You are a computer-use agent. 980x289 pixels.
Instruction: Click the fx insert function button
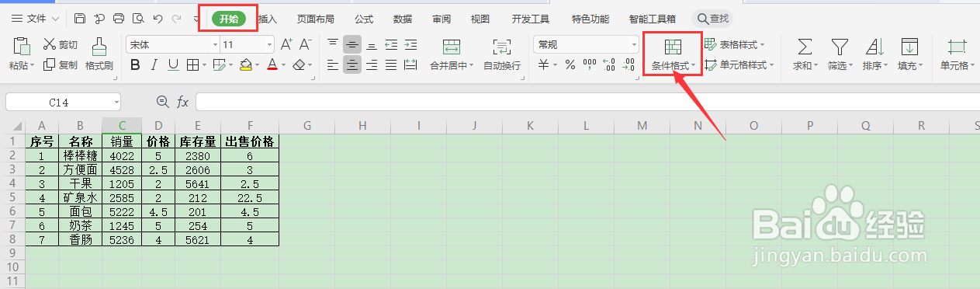(182, 102)
